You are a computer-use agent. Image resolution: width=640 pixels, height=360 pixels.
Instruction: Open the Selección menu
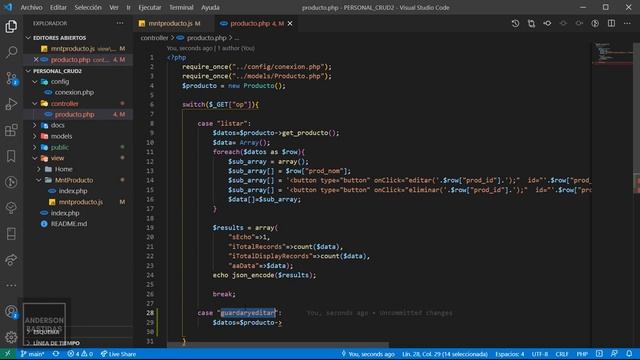coord(88,7)
